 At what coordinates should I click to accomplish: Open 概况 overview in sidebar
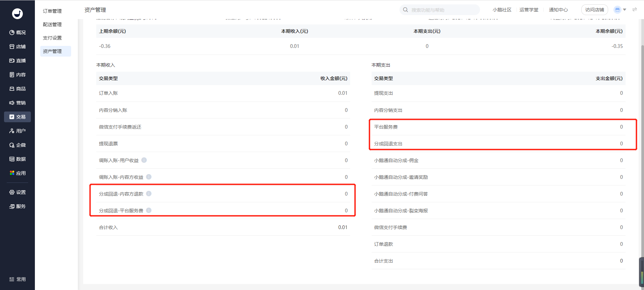(17, 32)
